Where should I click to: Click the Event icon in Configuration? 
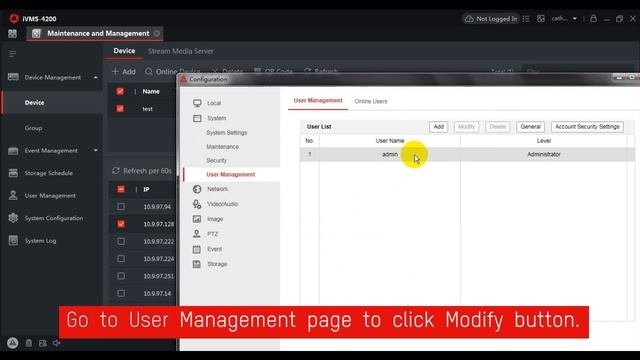tap(197, 249)
